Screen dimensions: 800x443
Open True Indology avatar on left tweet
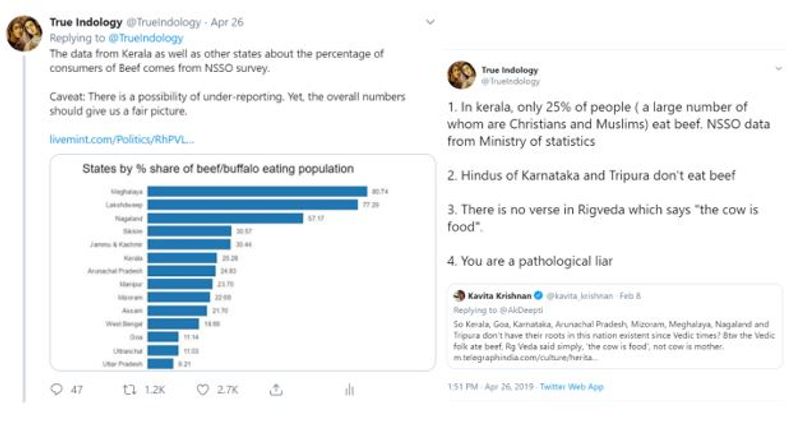[x=22, y=32]
